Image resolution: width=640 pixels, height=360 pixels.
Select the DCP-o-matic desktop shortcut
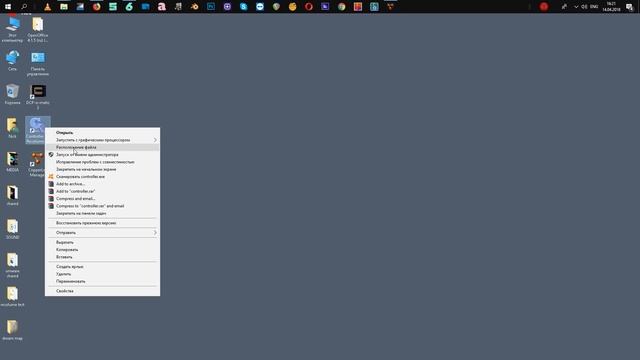[x=38, y=97]
